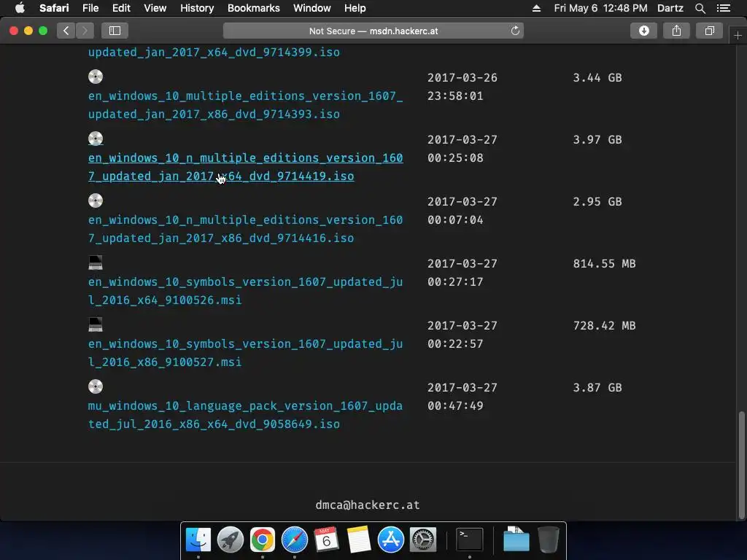Image resolution: width=747 pixels, height=560 pixels.
Task: Click the Dartz user name in menu bar
Action: click(x=670, y=8)
